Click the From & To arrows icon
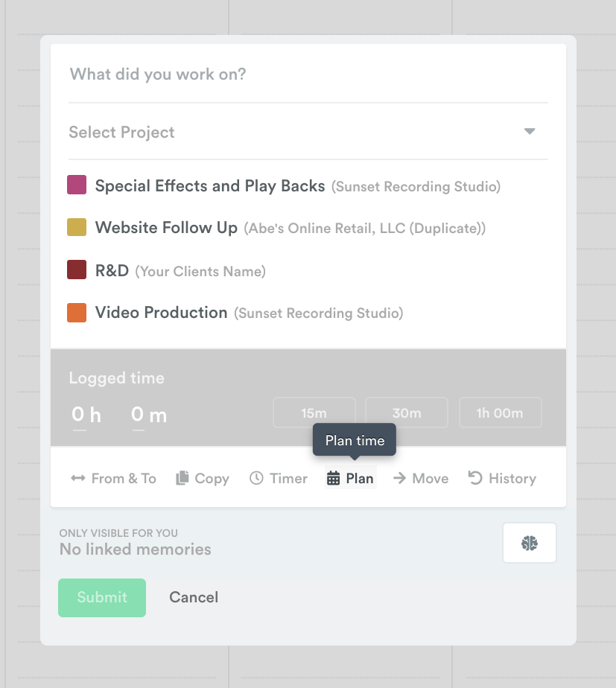 tap(78, 478)
